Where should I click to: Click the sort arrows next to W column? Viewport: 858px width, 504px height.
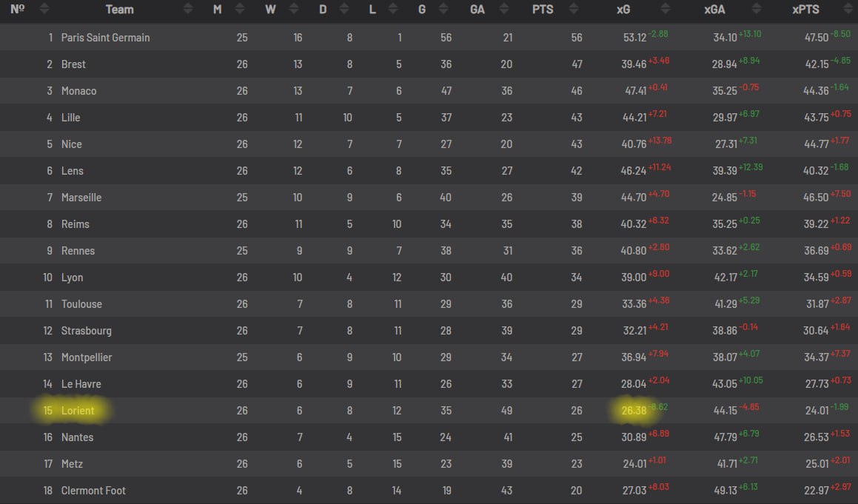(x=295, y=10)
